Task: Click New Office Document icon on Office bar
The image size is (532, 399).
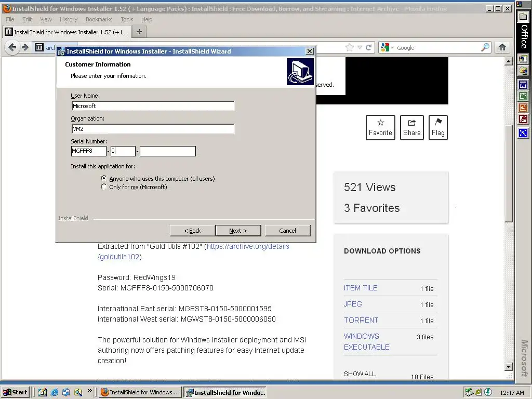Action: 523,59
